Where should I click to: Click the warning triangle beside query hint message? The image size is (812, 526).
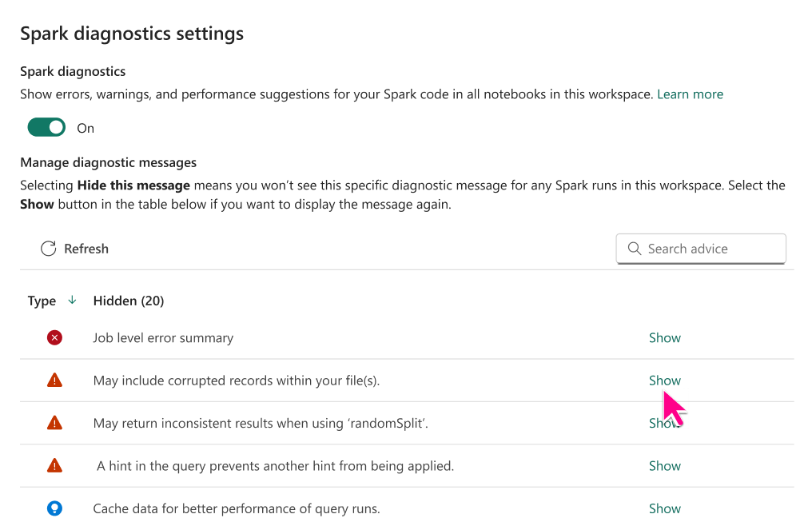pyautogui.click(x=54, y=466)
